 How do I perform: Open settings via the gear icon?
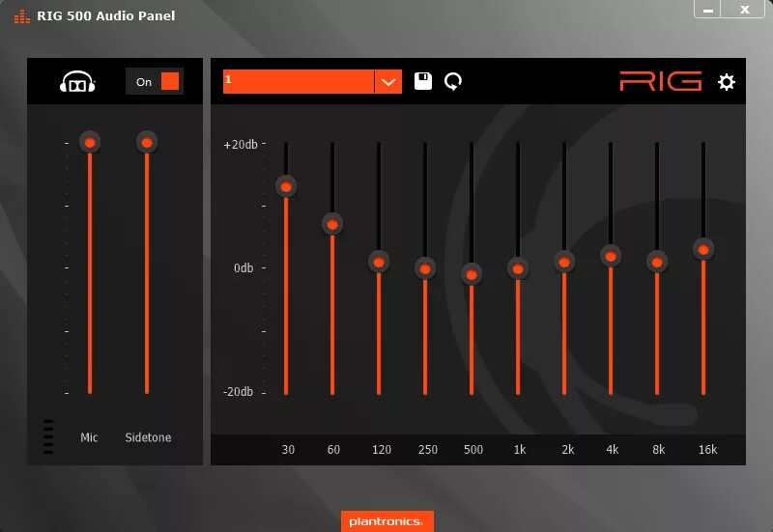click(x=727, y=82)
